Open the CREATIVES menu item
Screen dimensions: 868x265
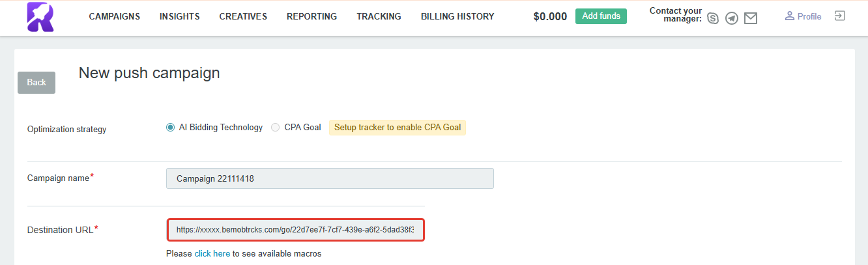243,16
